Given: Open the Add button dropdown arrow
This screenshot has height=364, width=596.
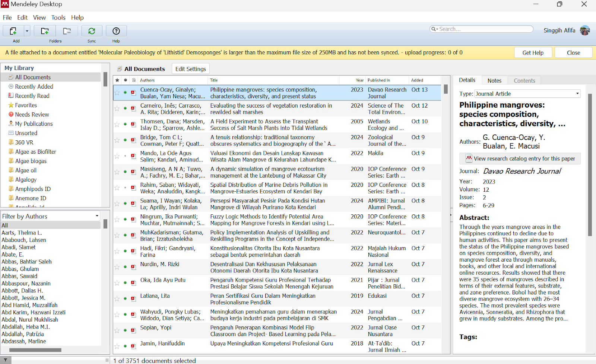Looking at the screenshot, I should coord(27,31).
